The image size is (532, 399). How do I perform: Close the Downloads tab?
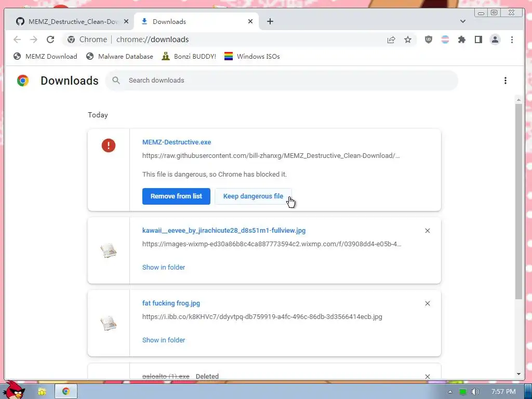250,21
